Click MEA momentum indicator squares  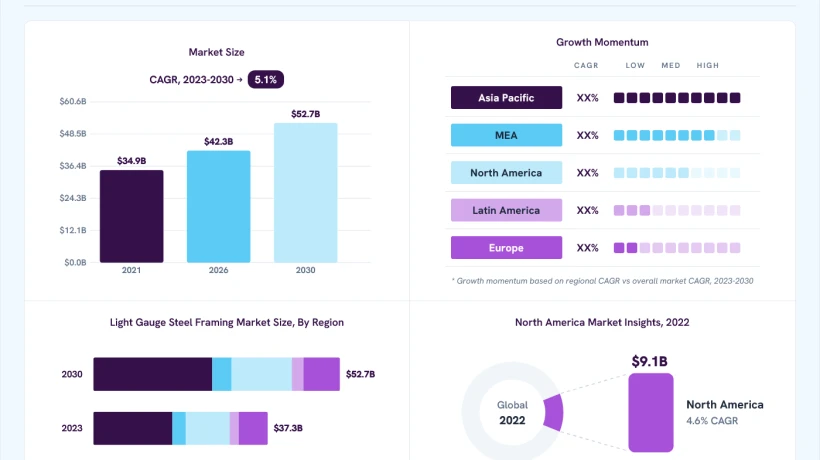point(677,135)
